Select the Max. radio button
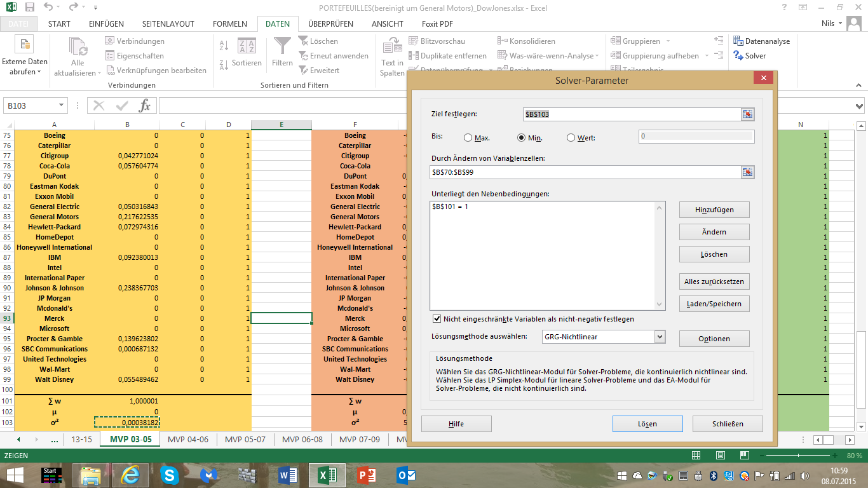This screenshot has height=488, width=868. click(x=468, y=138)
